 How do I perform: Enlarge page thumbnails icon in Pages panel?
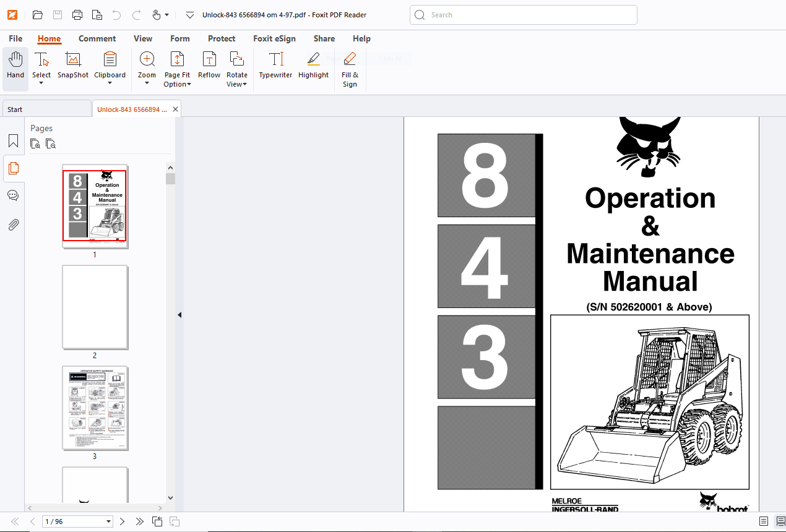(36, 144)
